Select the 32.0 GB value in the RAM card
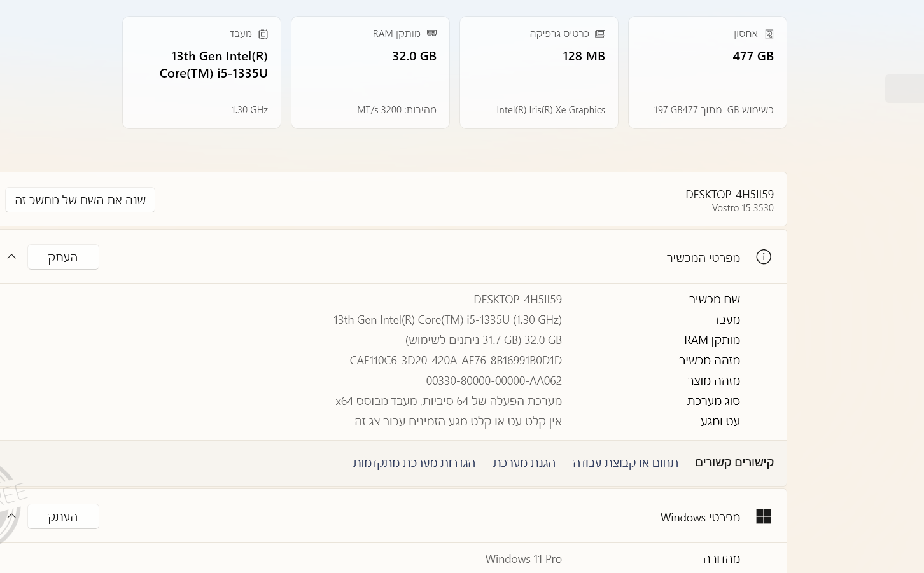The image size is (924, 573). coord(414,56)
